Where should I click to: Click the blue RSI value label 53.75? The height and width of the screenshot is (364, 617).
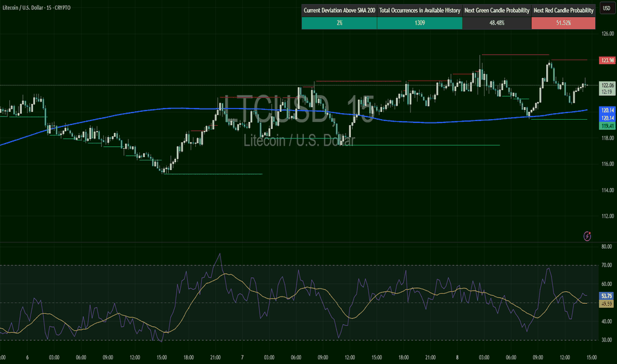[x=606, y=296]
